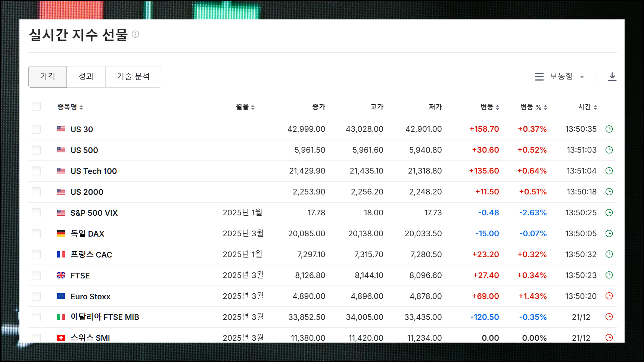This screenshot has height=362, width=644.
Task: Click the clock icon in the US 30 row
Action: click(609, 129)
